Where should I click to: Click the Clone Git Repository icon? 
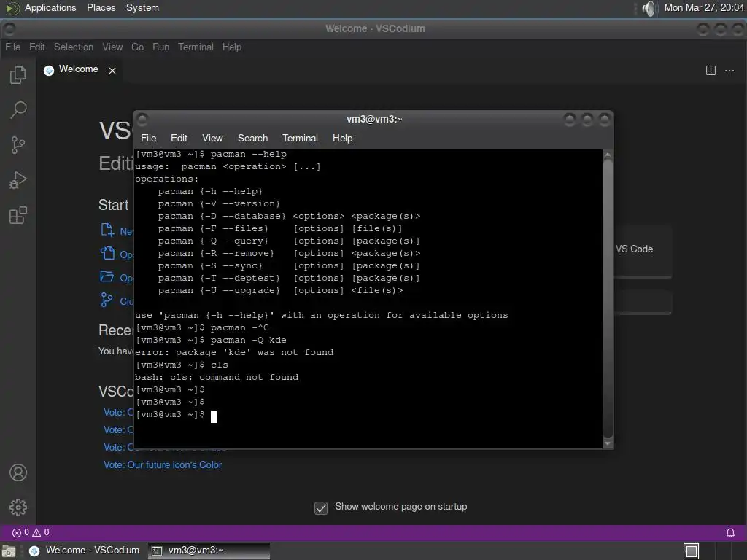[x=107, y=300]
